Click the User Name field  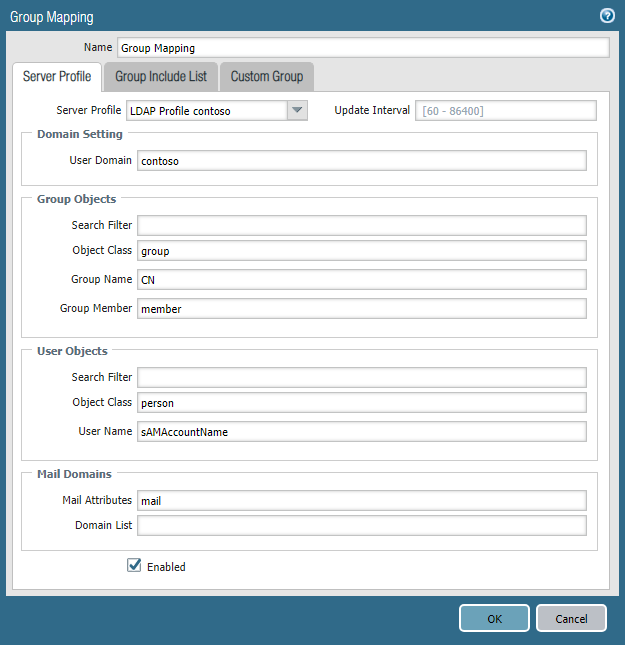coord(362,432)
